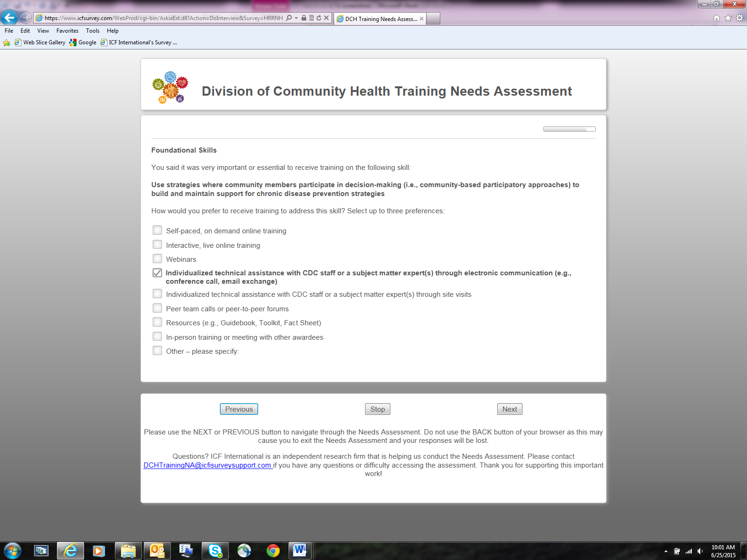This screenshot has height=560, width=747.
Task: Open the Tools menu
Action: pos(92,31)
